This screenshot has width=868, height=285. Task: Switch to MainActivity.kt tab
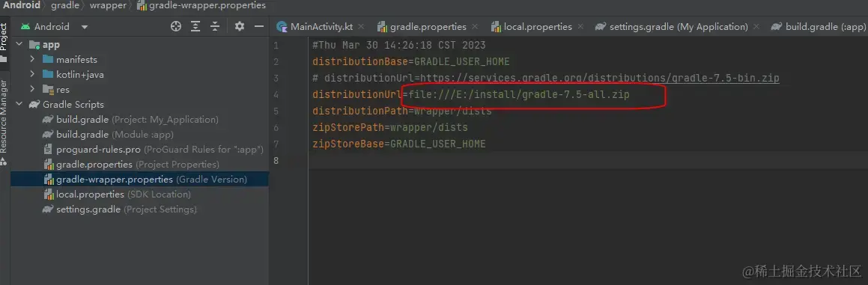click(321, 27)
